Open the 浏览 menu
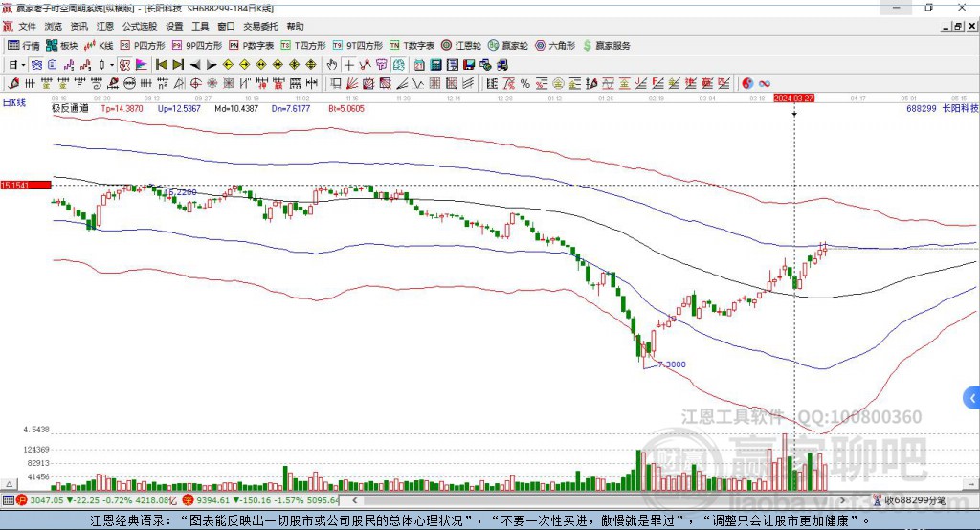The height and width of the screenshot is (530, 980). tap(54, 26)
